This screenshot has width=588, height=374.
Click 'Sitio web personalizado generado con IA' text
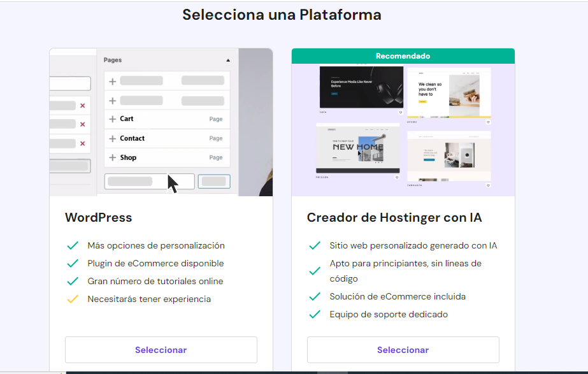(x=413, y=245)
